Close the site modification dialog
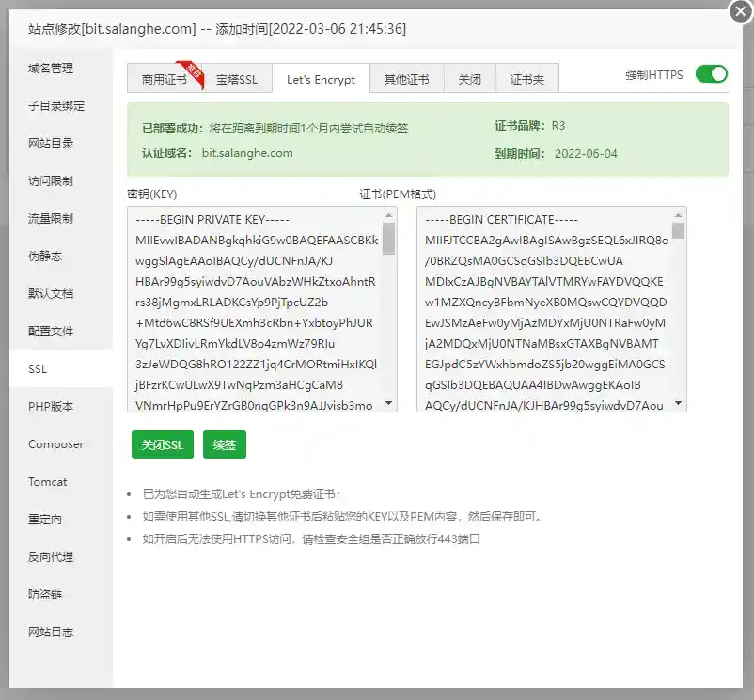This screenshot has width=754, height=700. [739, 13]
